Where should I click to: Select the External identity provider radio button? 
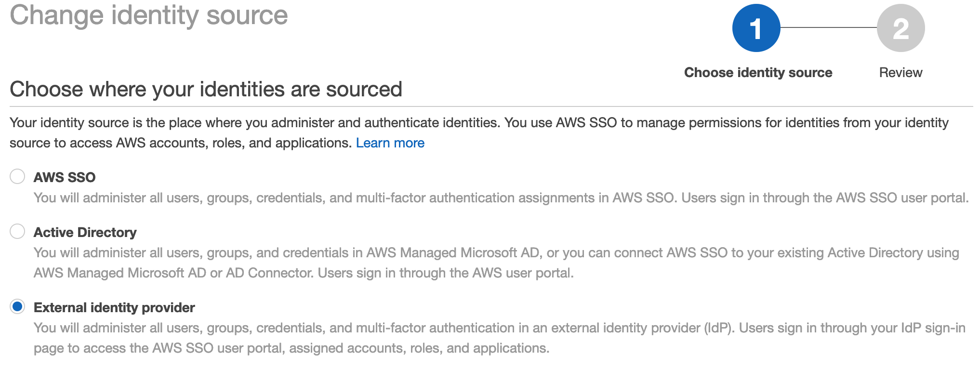(17, 306)
